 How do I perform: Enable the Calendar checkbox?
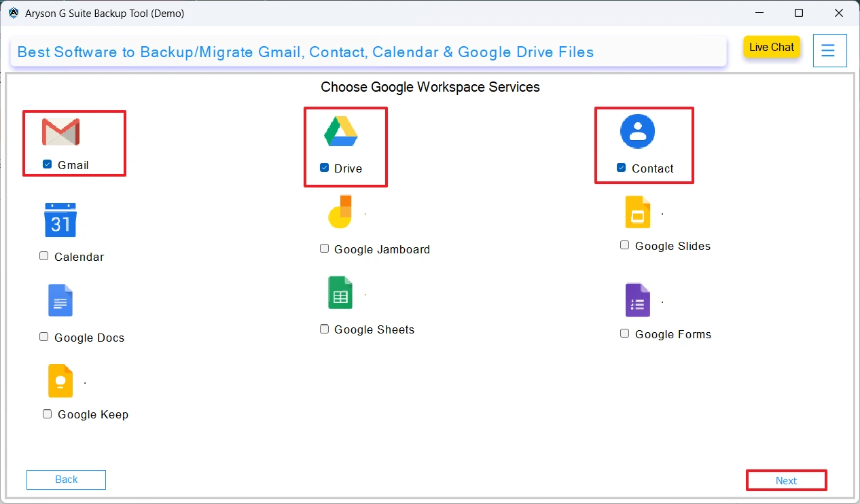43,256
